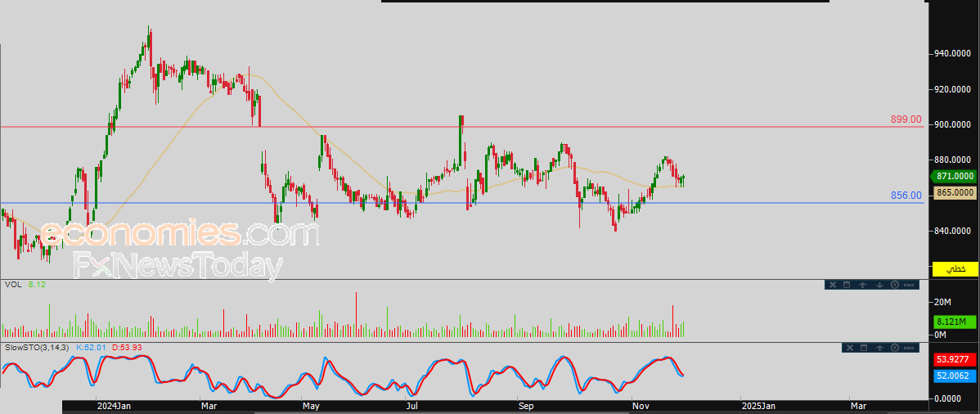Select the green 871.0000 price tag

coord(954,178)
